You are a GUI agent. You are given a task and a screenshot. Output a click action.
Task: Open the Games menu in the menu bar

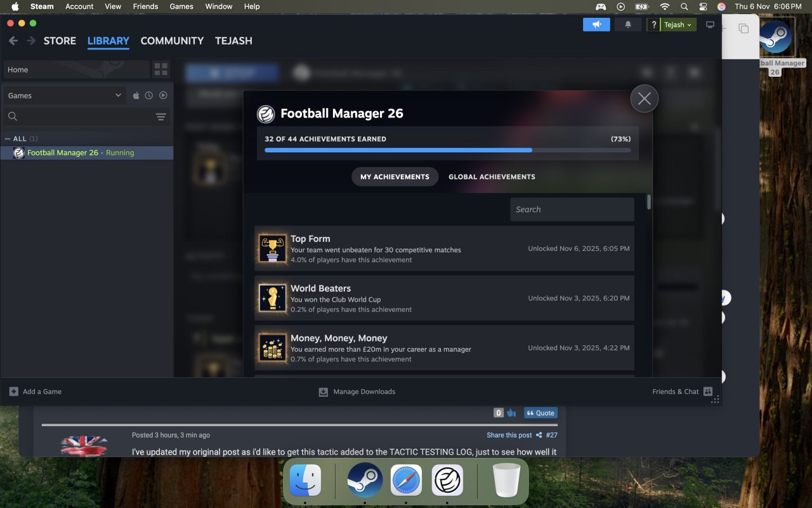pyautogui.click(x=181, y=6)
